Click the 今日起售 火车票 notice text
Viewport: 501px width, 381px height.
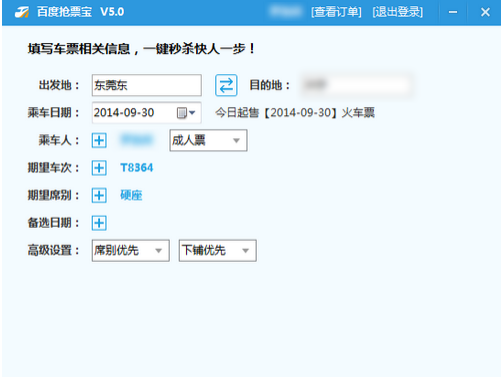coord(295,113)
